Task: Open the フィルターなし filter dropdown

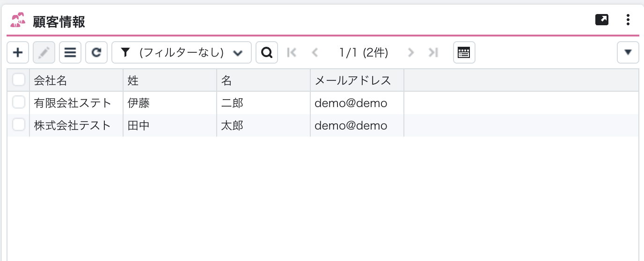Action: [182, 52]
